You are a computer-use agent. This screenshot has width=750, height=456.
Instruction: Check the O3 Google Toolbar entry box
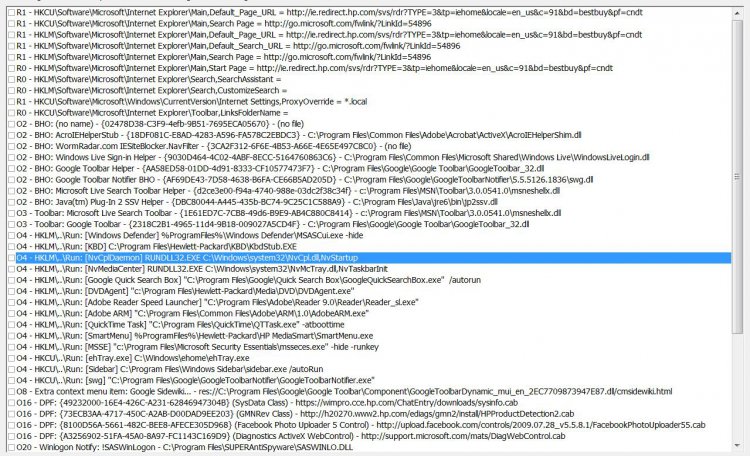pos(11,224)
